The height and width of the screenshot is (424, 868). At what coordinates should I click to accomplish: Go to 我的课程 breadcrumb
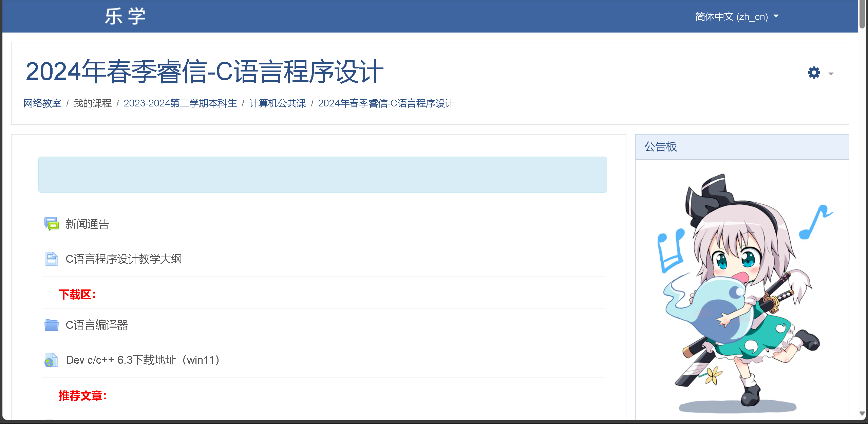(92, 103)
